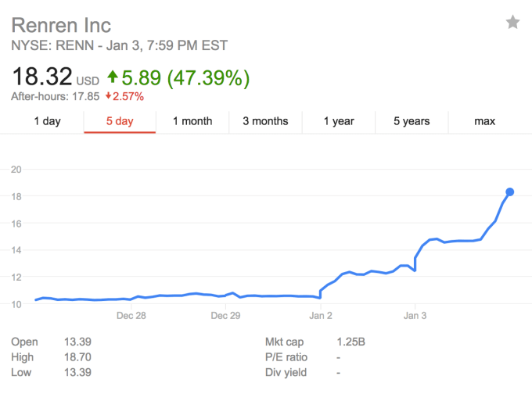This screenshot has width=532, height=394.
Task: Select the 5 day tab
Action: pyautogui.click(x=120, y=121)
